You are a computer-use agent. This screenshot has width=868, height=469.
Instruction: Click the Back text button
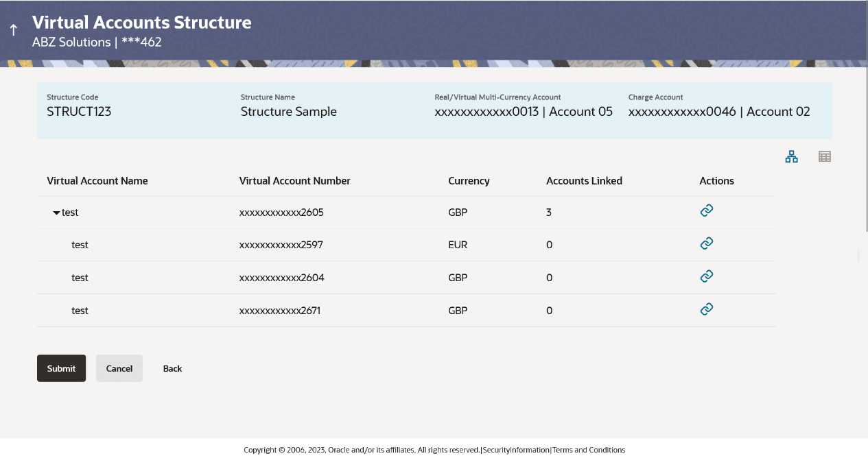coord(172,368)
